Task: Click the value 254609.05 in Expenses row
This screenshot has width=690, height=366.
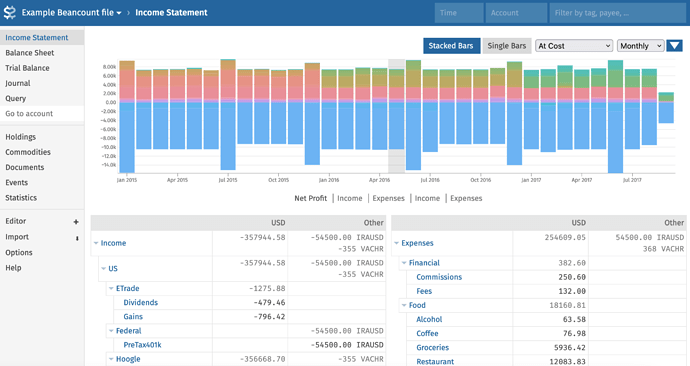Action: click(565, 237)
